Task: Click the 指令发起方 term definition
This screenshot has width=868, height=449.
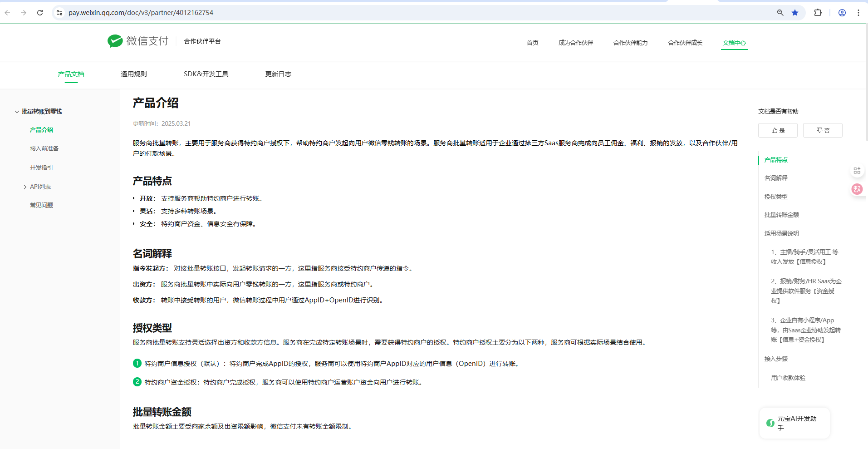Action: (274, 268)
